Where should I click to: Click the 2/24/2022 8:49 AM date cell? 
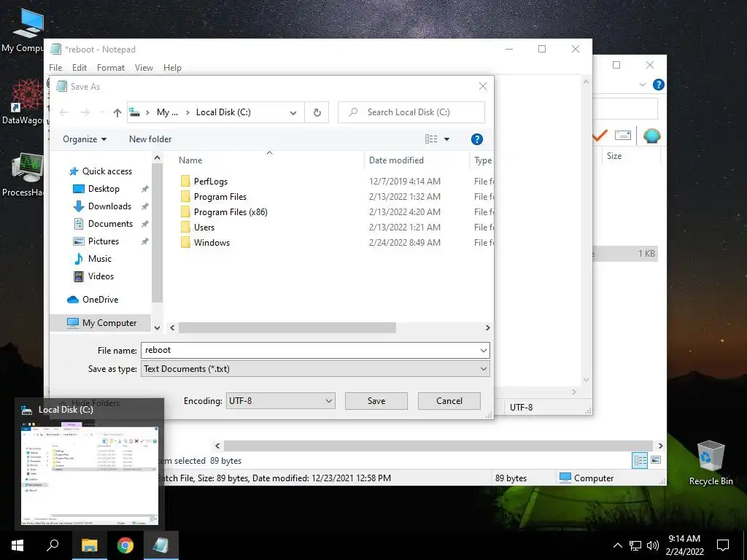[x=404, y=242]
